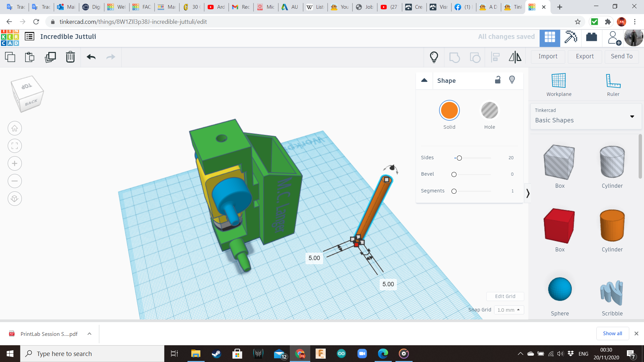Viewport: 644px width, 362px height.
Task: Set shape to Solid
Action: coord(449,111)
